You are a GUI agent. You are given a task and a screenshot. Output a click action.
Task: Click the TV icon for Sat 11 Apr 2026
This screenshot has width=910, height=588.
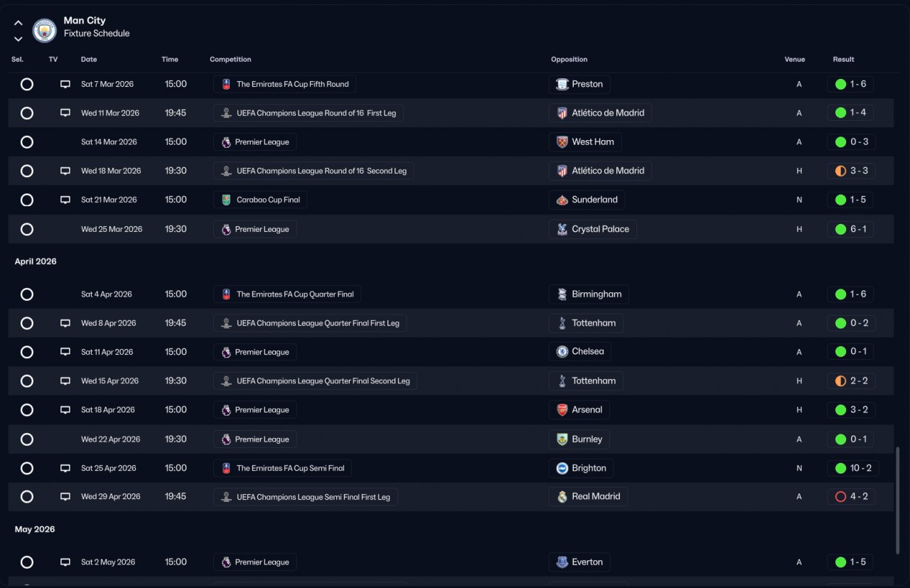[x=65, y=352]
